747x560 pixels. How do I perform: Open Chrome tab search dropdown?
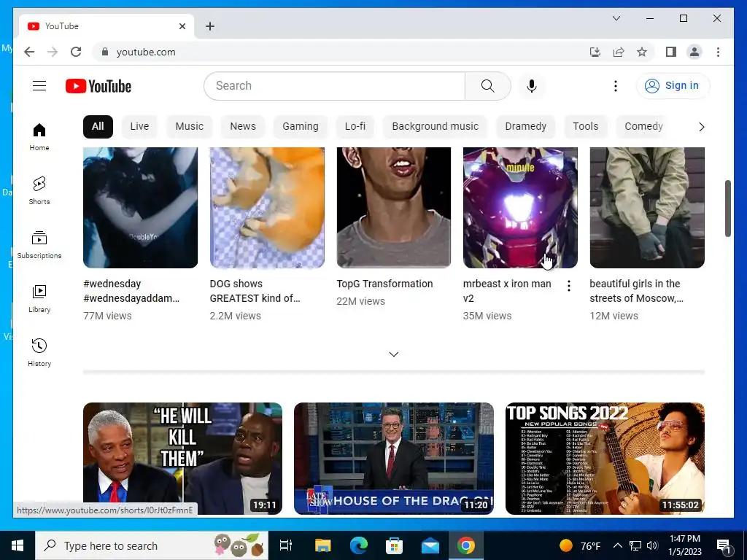(616, 18)
